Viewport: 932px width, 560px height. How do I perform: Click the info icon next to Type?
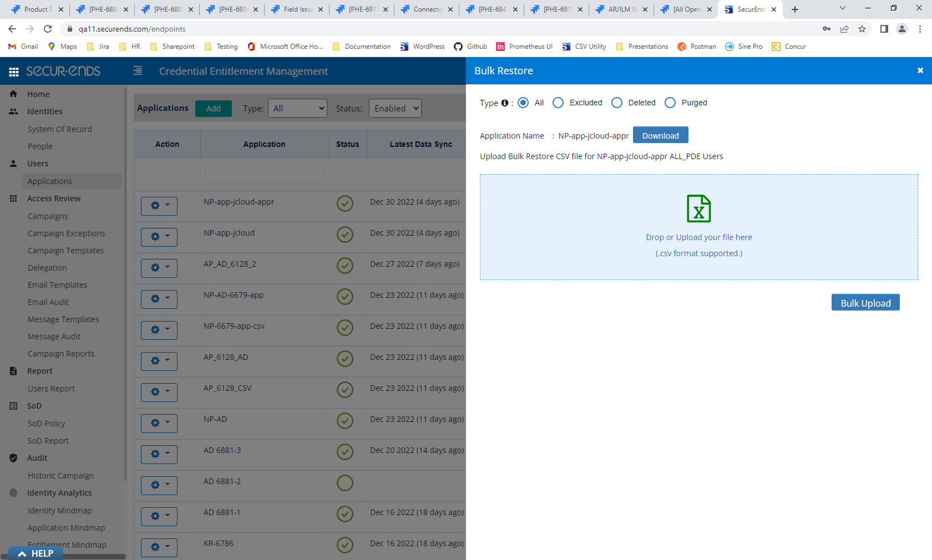coord(504,103)
